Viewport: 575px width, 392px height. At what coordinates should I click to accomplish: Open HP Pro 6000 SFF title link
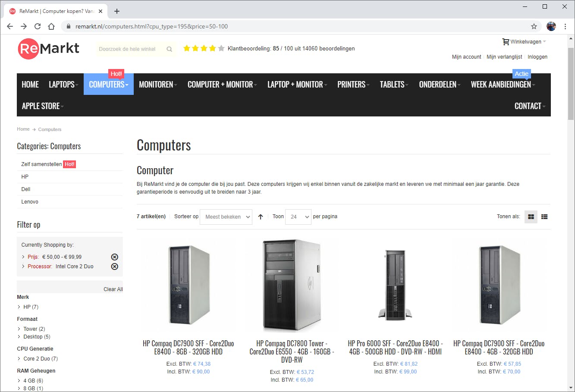coord(396,348)
